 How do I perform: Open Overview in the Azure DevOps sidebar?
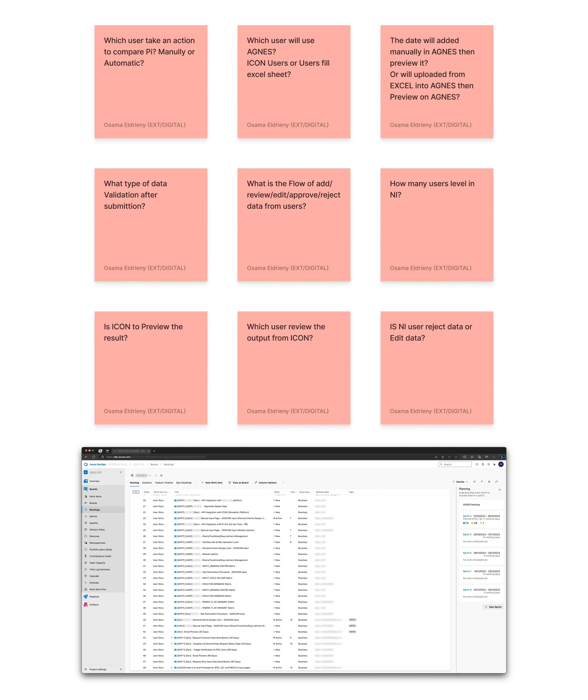(x=94, y=481)
